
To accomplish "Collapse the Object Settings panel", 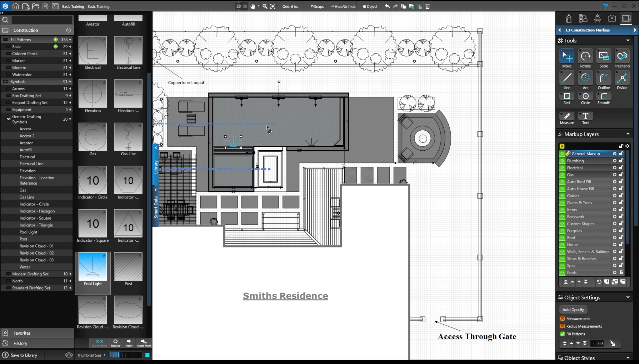I will tap(628, 298).
